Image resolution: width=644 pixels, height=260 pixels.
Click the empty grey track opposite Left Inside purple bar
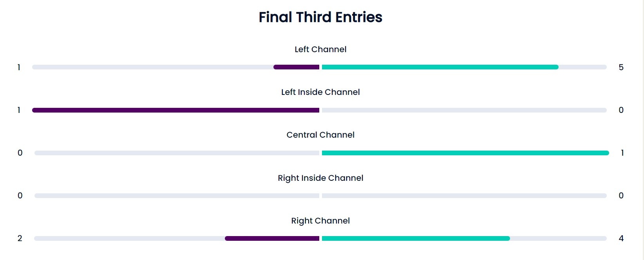[464, 110]
